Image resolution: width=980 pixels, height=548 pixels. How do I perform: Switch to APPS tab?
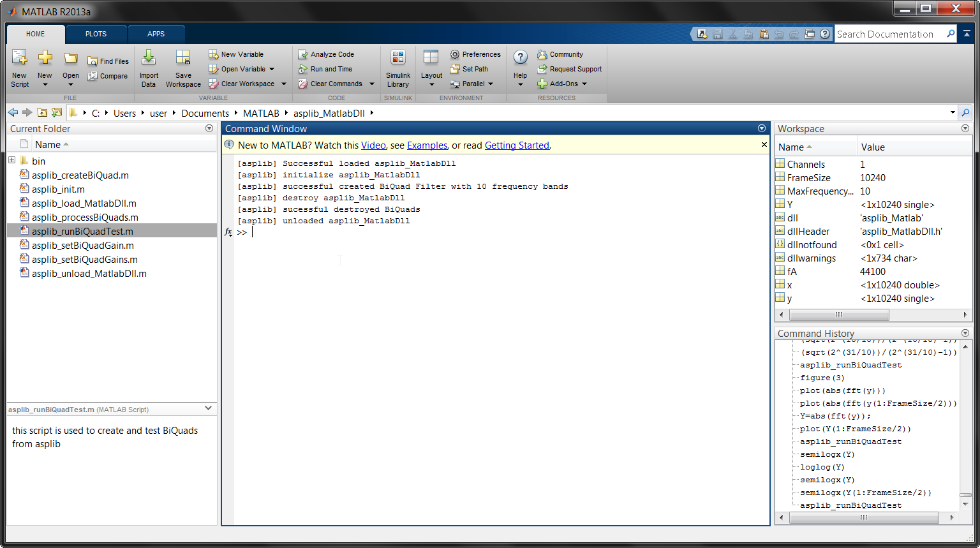pyautogui.click(x=156, y=34)
